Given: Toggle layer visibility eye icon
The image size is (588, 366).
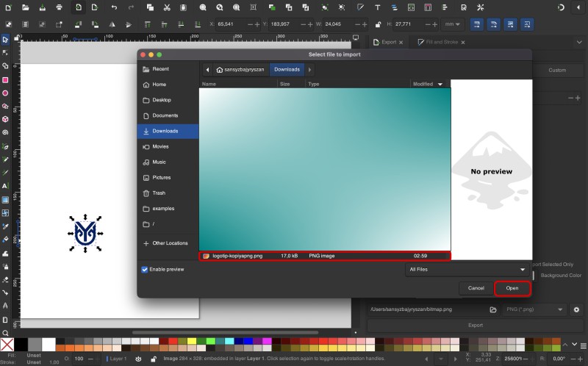Looking at the screenshot, I should (138, 359).
